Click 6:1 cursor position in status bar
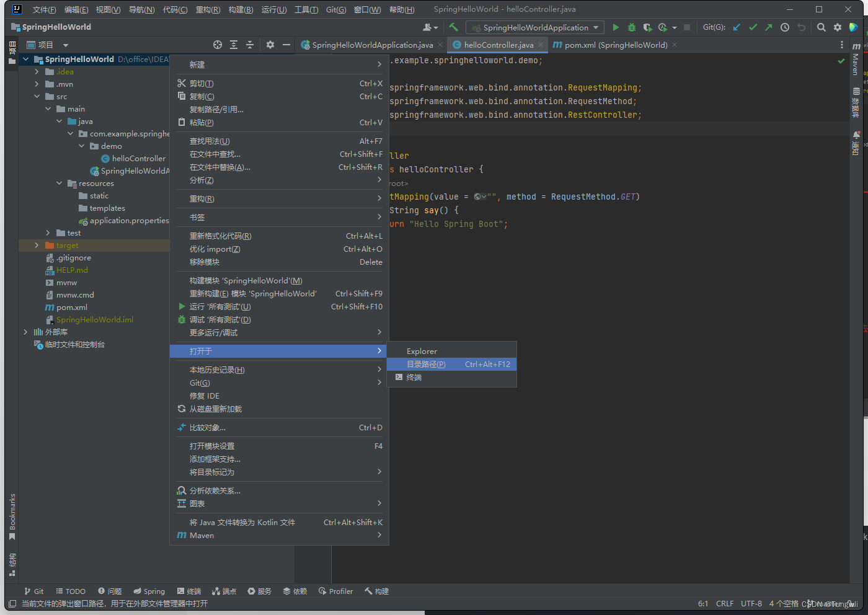 coord(703,604)
